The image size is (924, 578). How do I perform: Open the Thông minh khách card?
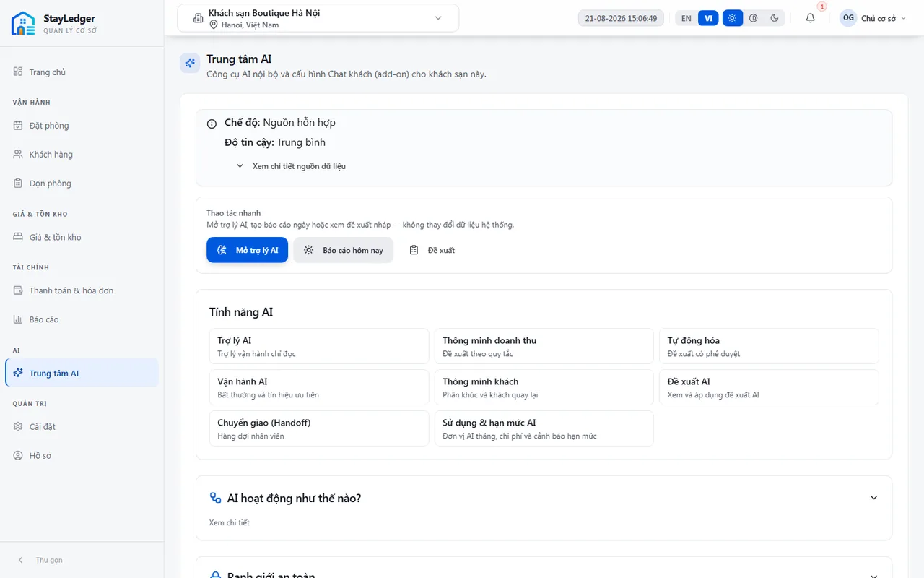pyautogui.click(x=544, y=387)
